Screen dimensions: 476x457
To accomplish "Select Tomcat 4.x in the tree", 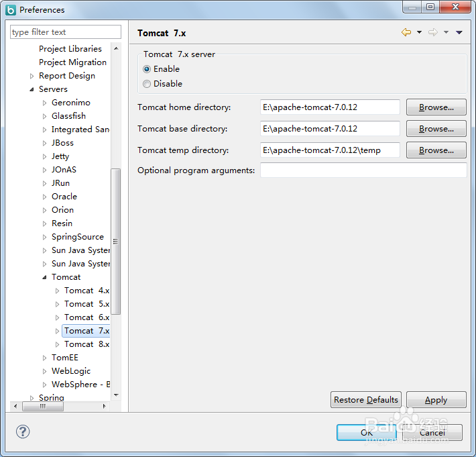I will (x=87, y=291).
